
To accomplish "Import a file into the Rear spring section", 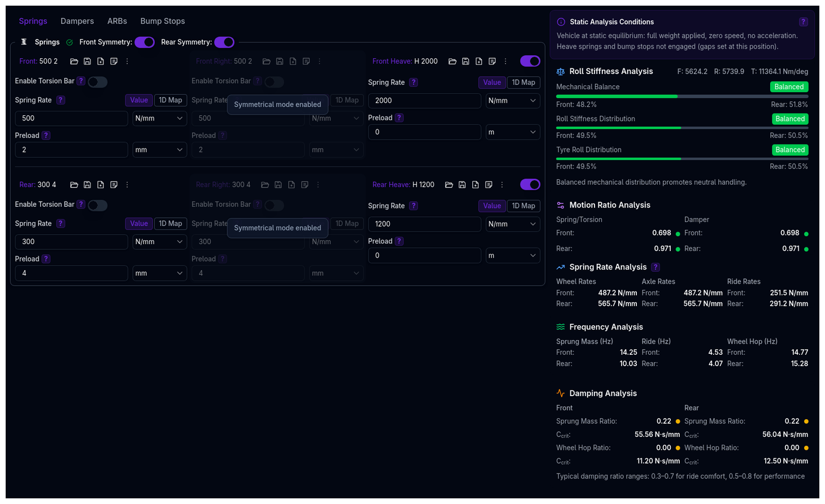I will point(100,184).
